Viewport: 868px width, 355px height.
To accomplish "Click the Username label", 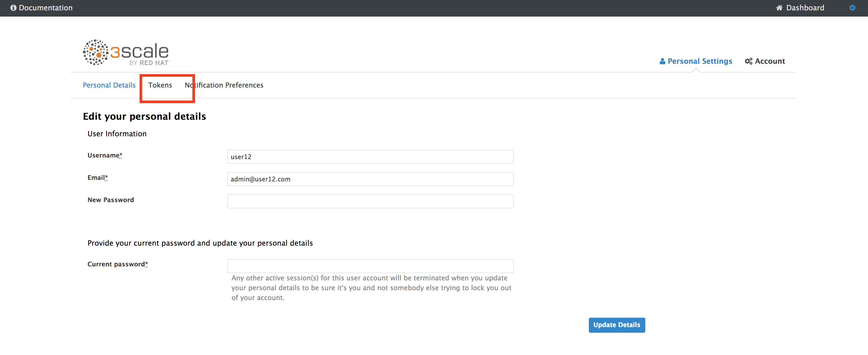I will [105, 155].
